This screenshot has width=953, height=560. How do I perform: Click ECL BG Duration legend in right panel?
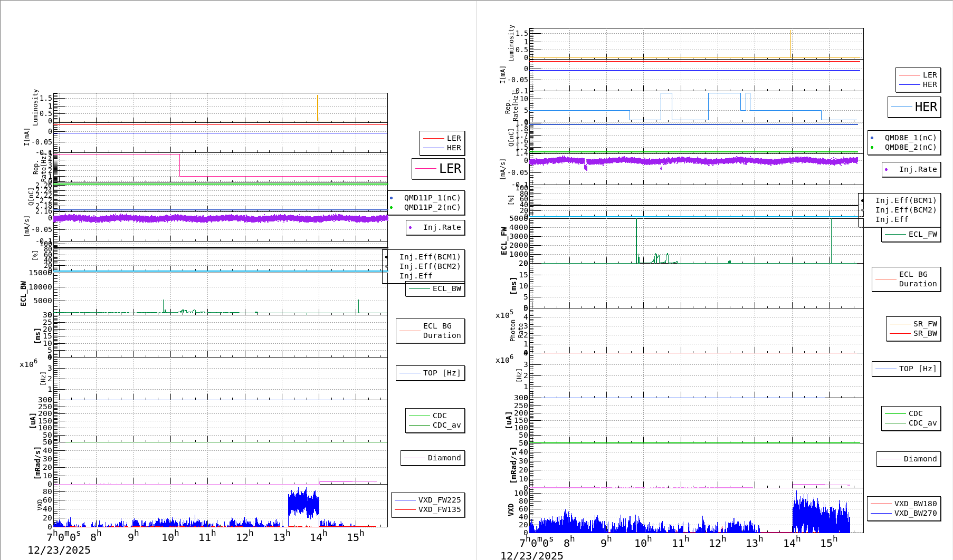(907, 279)
